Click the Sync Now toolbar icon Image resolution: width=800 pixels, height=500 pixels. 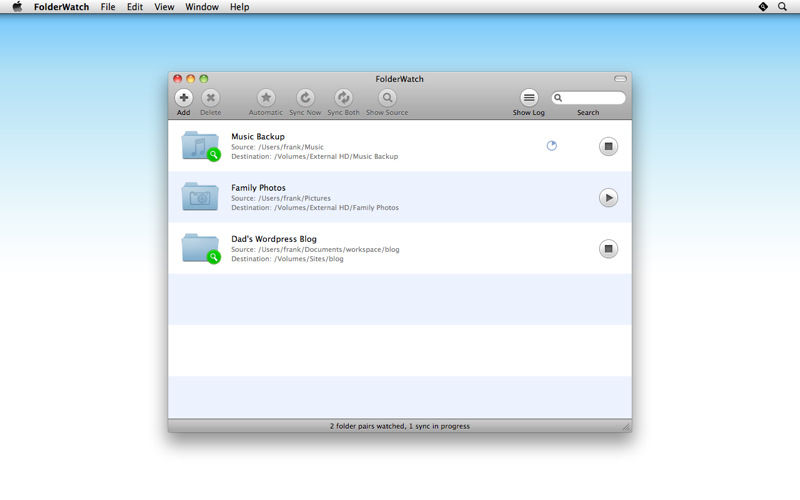pos(305,97)
